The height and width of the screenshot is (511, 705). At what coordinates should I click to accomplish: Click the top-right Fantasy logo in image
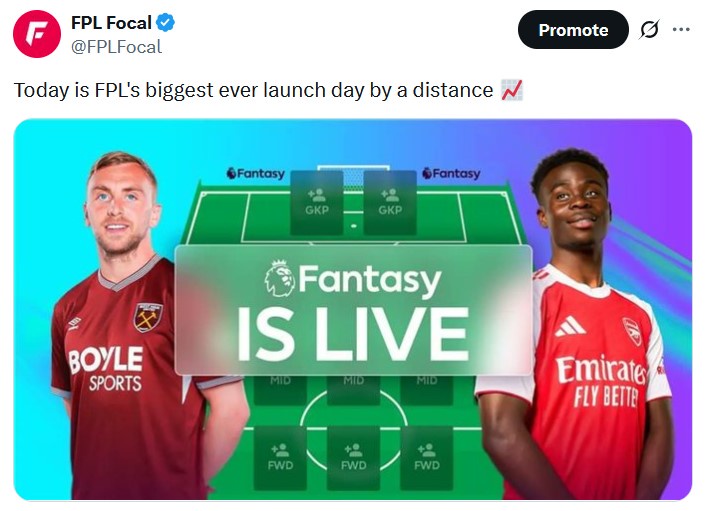pyautogui.click(x=451, y=173)
